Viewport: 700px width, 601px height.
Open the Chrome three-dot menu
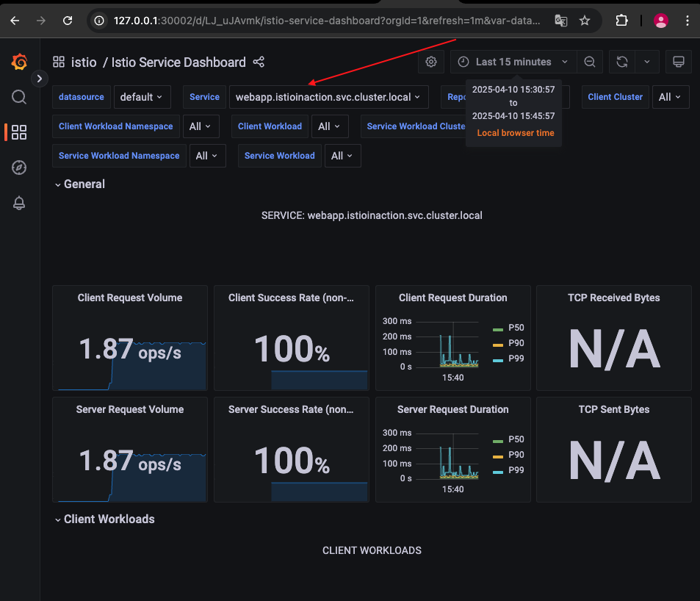687,21
